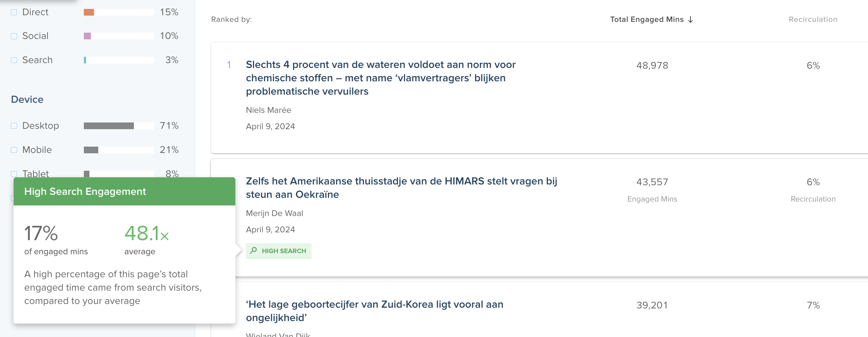Click the pink Social percentage bar

[88, 36]
